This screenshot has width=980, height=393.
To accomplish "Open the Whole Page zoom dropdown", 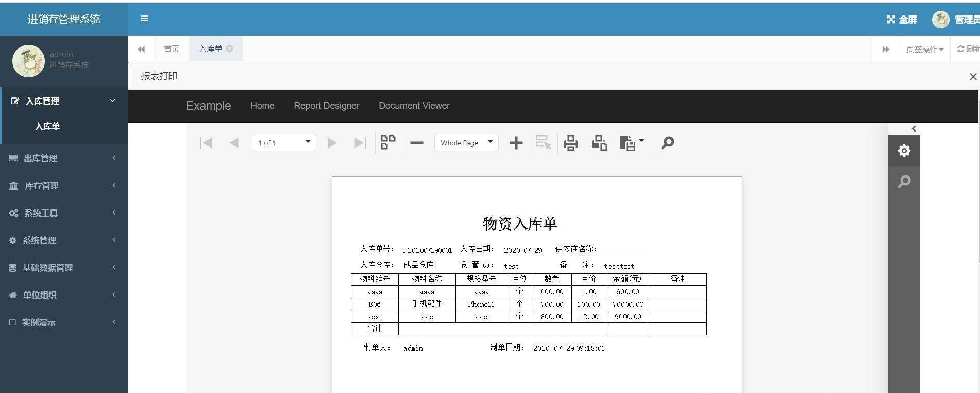I will [466, 143].
